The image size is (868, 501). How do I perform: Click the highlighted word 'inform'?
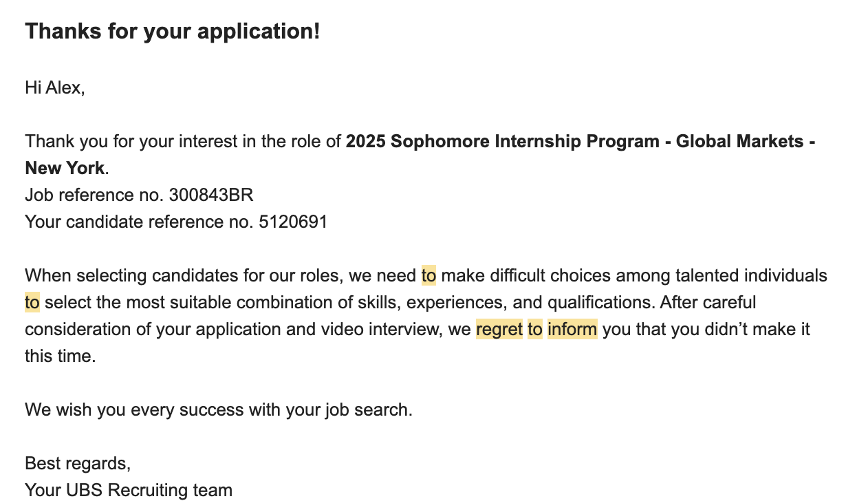(572, 329)
